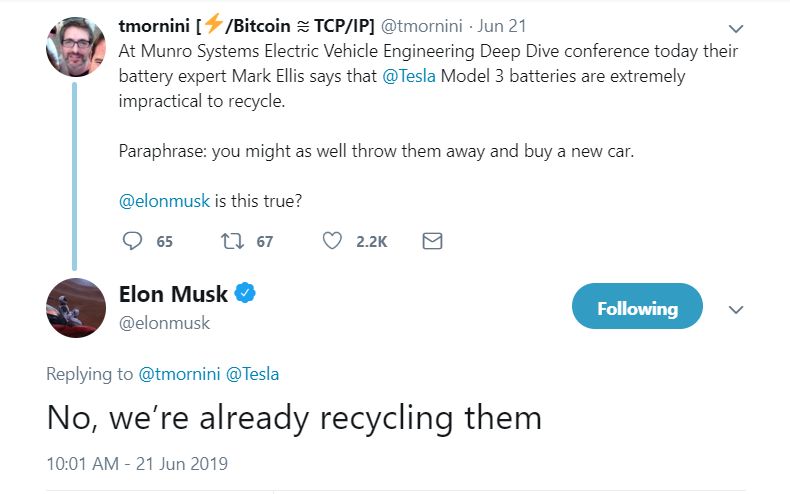Open the 10:01 AM - 21 Jun 2019 timestamp
The image size is (790, 494).
tap(137, 464)
